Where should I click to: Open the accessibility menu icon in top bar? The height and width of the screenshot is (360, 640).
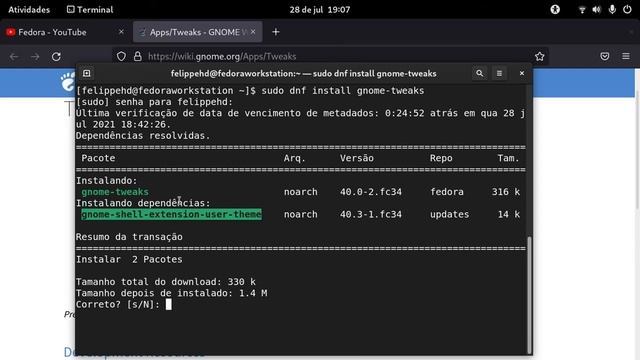[555, 9]
